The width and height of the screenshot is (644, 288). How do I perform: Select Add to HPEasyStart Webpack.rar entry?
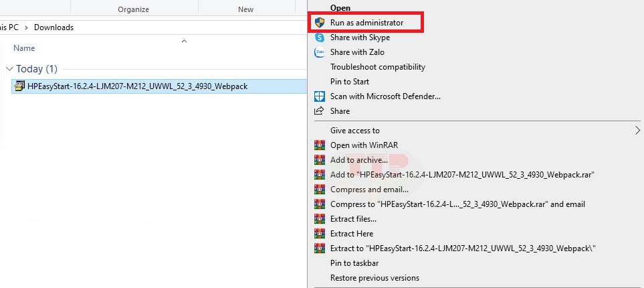click(x=463, y=175)
